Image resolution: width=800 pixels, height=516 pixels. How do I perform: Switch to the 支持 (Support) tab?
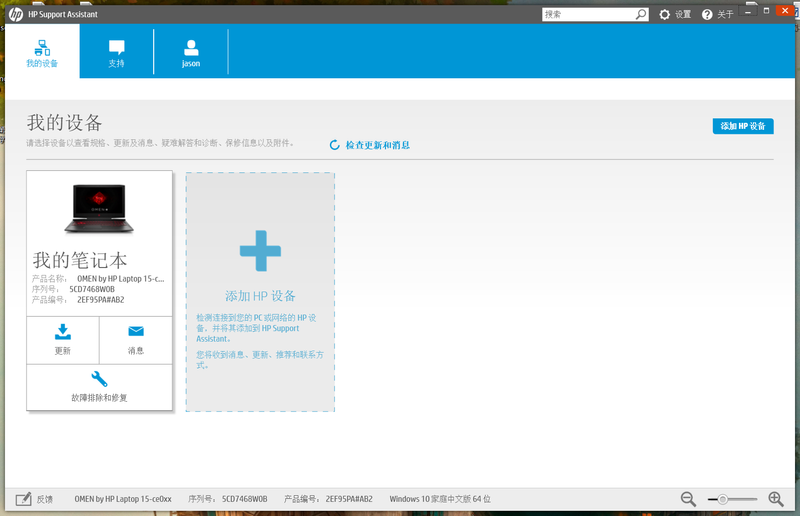pyautogui.click(x=116, y=53)
